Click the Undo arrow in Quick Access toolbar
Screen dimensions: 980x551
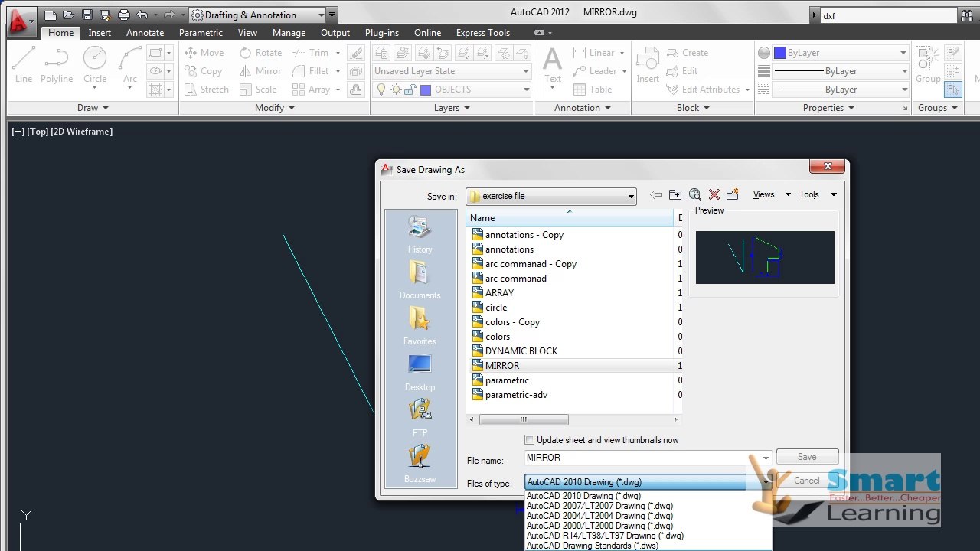pos(142,15)
